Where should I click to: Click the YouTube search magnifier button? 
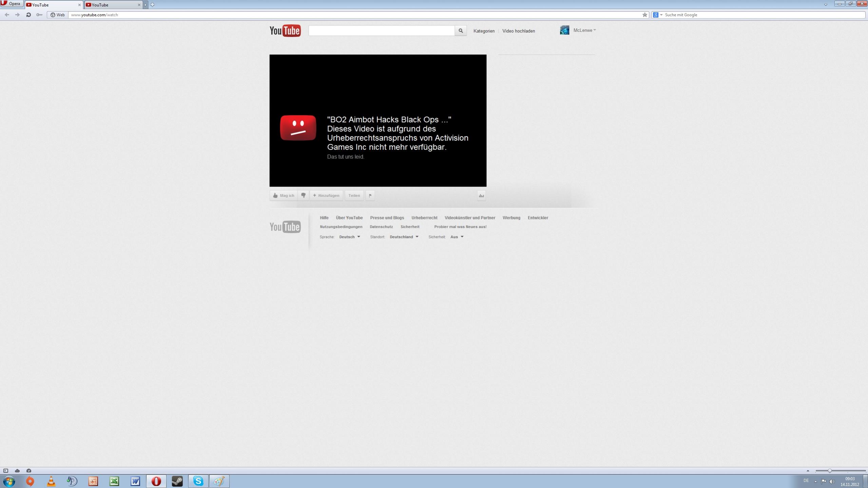(x=460, y=31)
